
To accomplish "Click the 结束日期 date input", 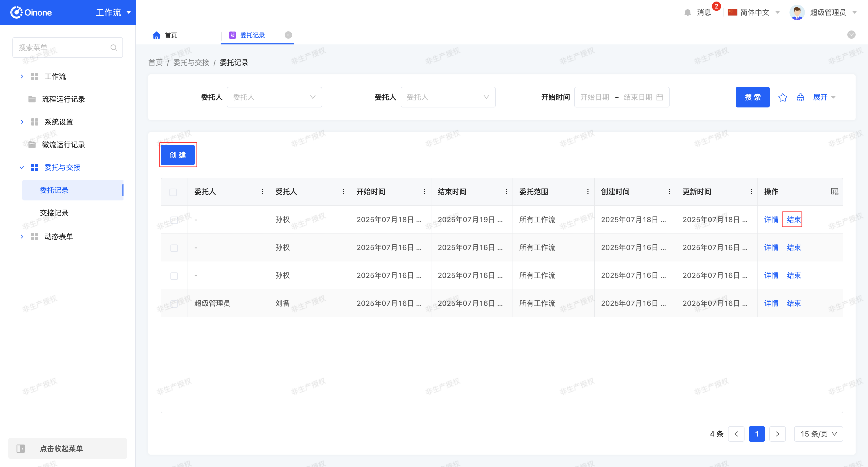I will click(638, 97).
